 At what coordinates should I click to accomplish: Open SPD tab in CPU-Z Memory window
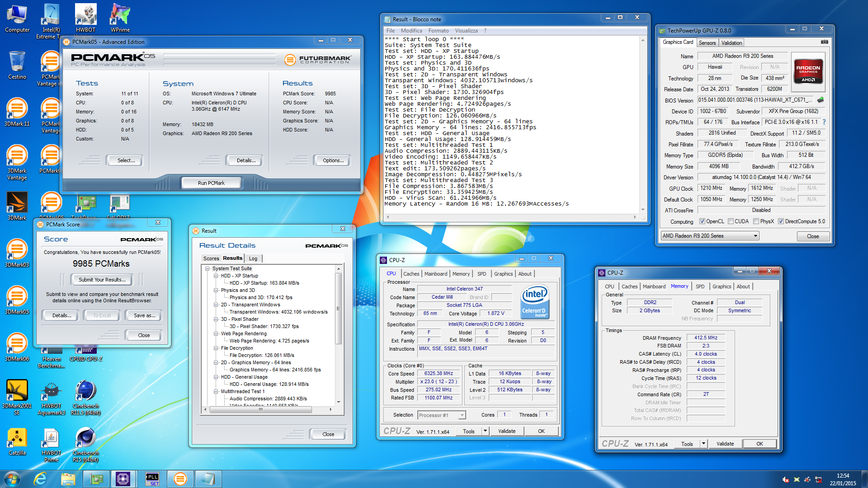pyautogui.click(x=700, y=286)
